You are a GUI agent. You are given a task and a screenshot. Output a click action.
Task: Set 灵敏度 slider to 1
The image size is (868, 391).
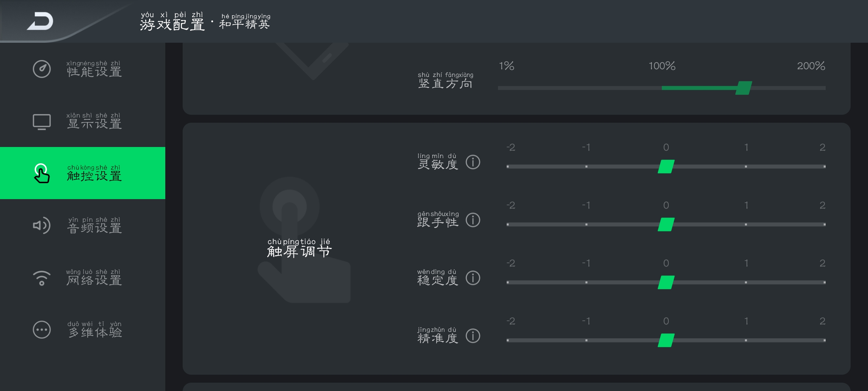pos(746,167)
